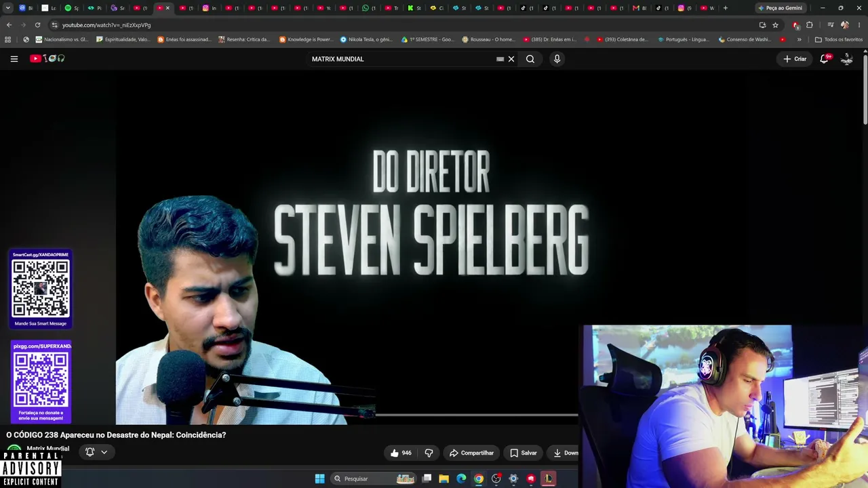
Task: Open Todos os favoritos folder
Action: click(x=839, y=39)
